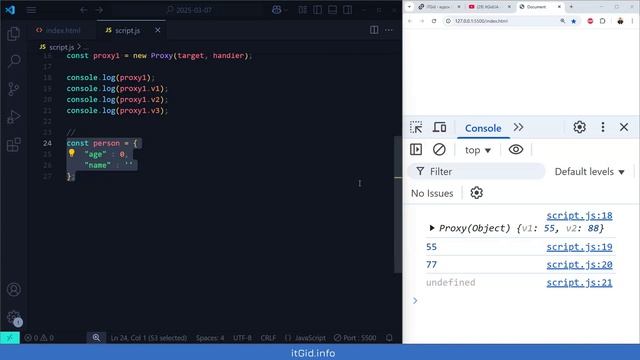Click the Ln 24, Col 1 status entry
The image size is (640, 360).
(149, 338)
